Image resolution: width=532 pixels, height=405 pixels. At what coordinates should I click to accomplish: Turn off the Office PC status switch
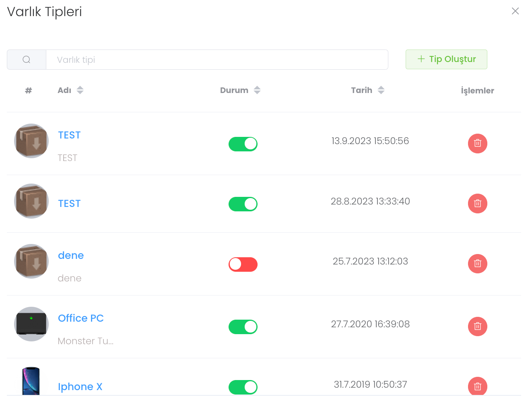click(x=243, y=327)
